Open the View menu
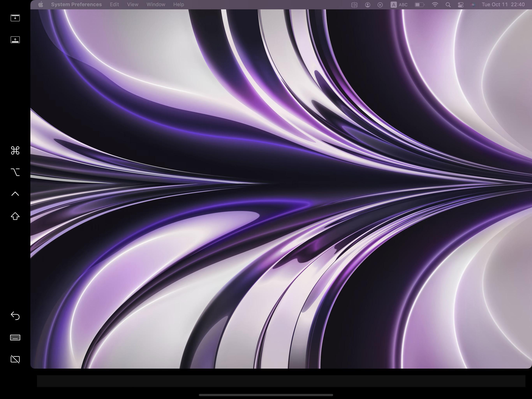 pos(133,4)
